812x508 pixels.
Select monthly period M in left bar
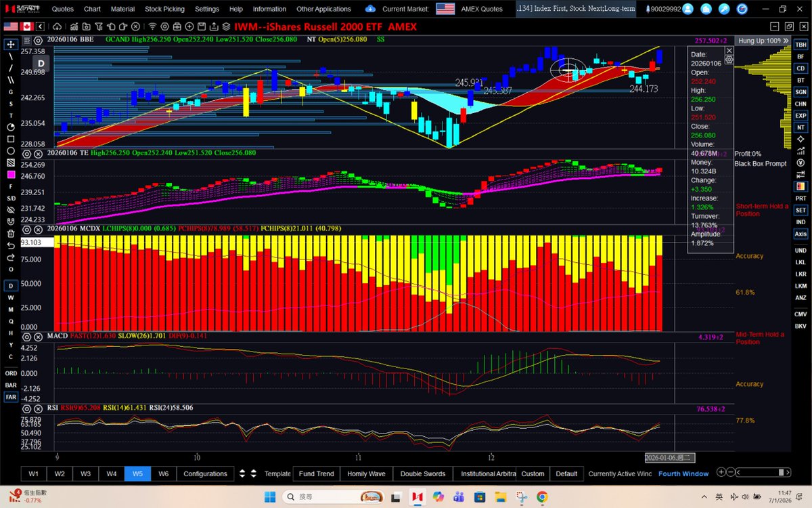pyautogui.click(x=11, y=309)
